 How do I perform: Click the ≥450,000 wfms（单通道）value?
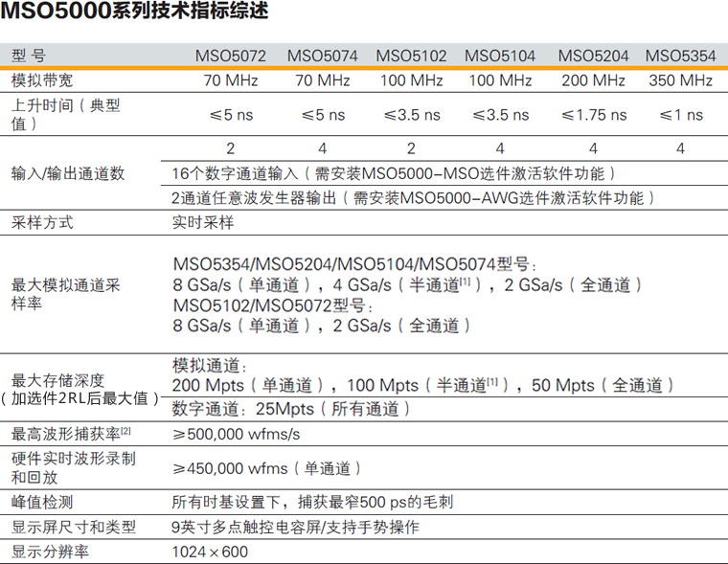point(266,468)
